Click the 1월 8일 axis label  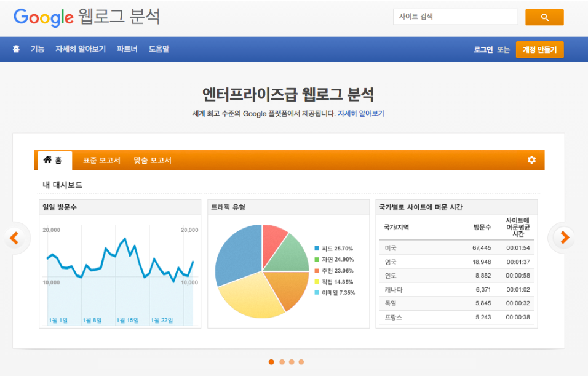92,320
